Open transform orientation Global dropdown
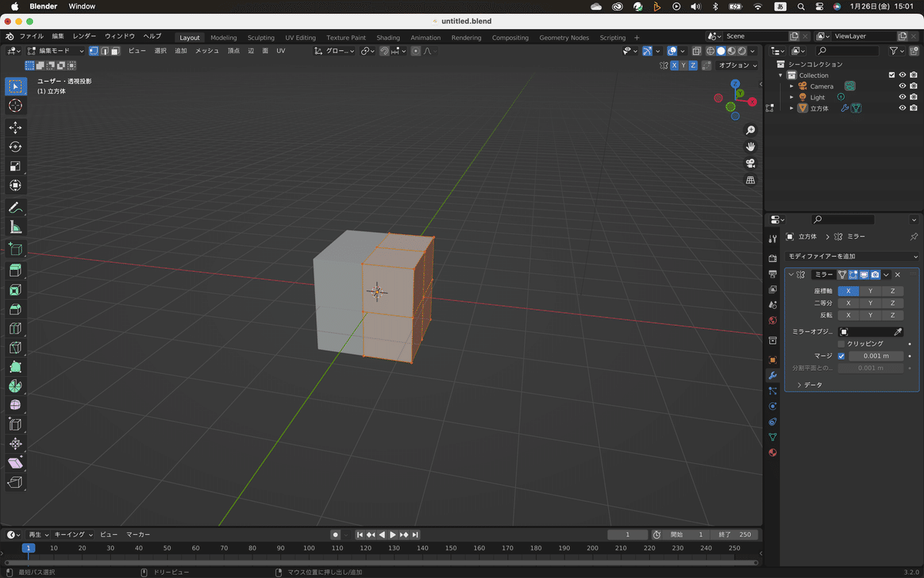The image size is (924, 578). click(335, 51)
